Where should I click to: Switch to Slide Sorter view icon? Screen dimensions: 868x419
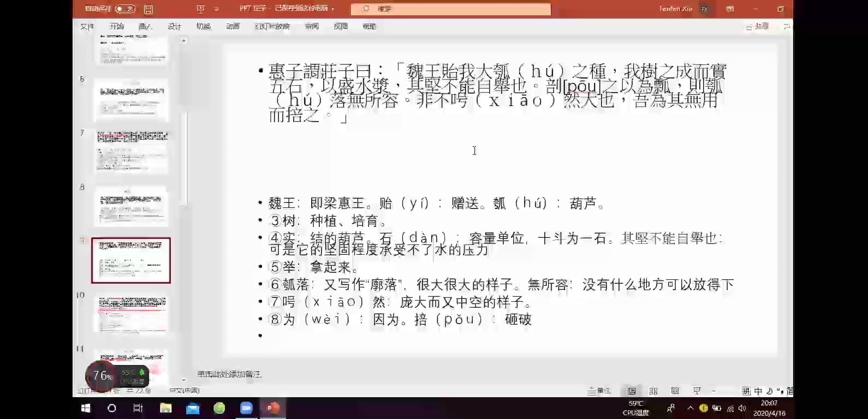653,391
